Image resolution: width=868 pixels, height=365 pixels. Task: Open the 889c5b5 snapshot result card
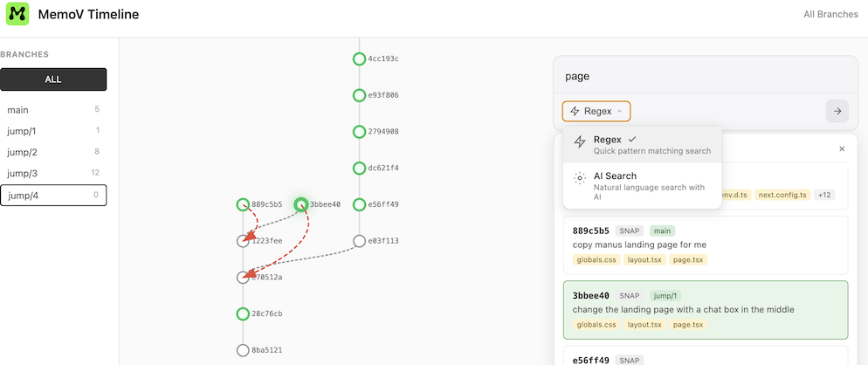706,244
